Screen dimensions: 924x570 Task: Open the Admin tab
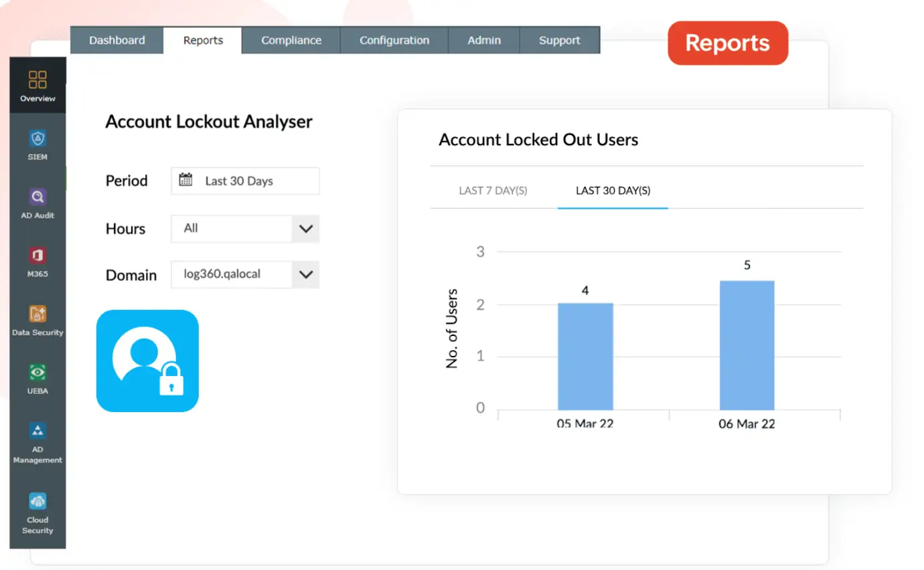point(484,40)
